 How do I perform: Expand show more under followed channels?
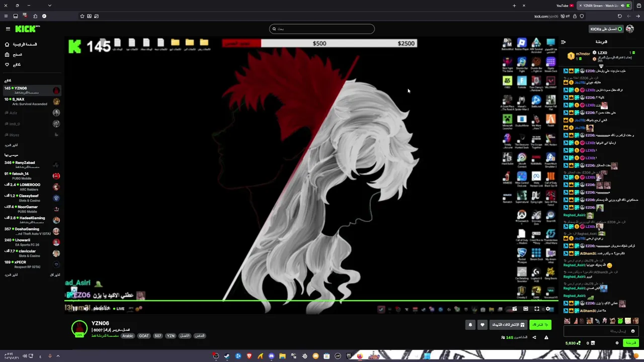[11, 145]
